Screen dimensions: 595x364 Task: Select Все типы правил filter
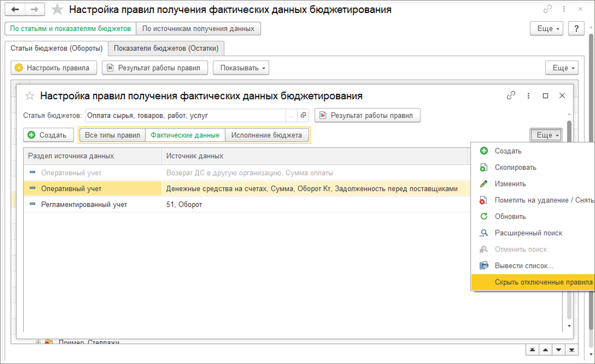coord(112,135)
